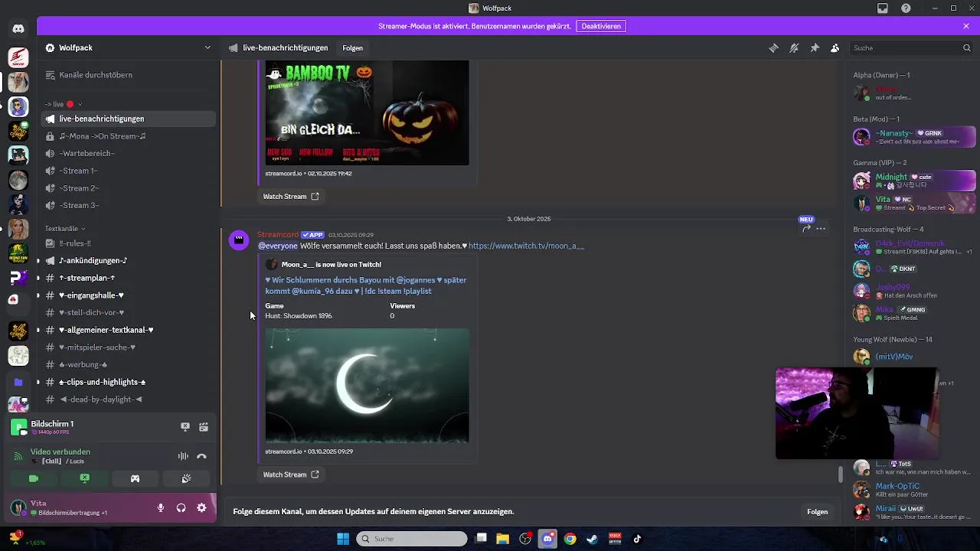Expand arrow beside eingangshalle channel
Viewport: 980px width, 551px height.
click(38, 295)
